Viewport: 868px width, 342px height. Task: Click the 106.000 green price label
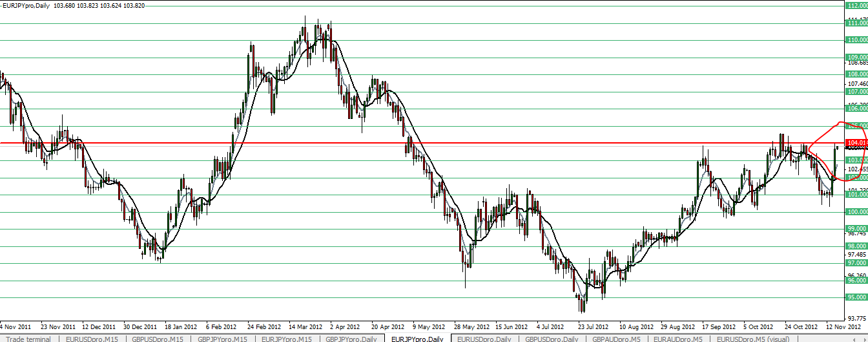(856, 109)
